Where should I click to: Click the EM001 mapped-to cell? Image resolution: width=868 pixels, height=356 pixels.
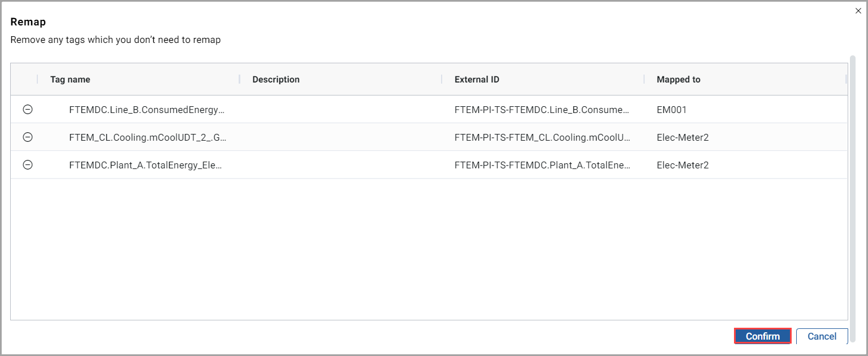[x=672, y=110]
